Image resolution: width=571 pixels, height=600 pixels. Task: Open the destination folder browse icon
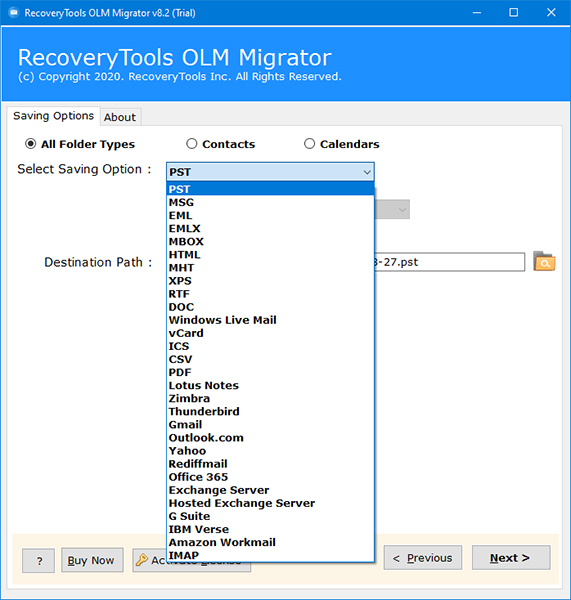pyautogui.click(x=544, y=262)
